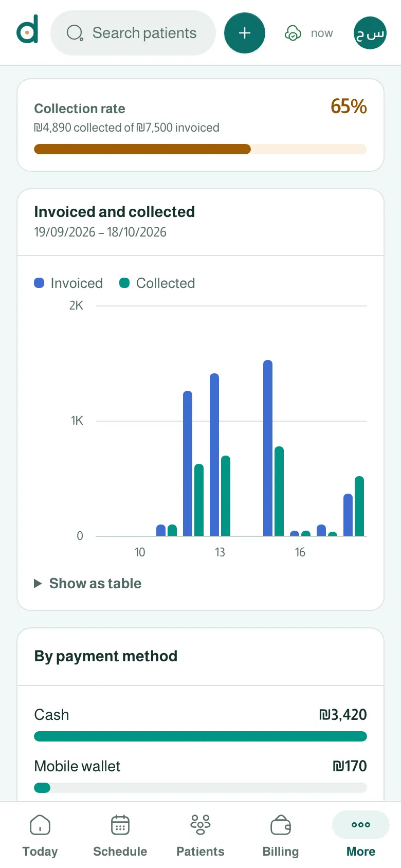Image resolution: width=401 pixels, height=868 pixels.
Task: Click the app logo icon
Action: tap(28, 30)
